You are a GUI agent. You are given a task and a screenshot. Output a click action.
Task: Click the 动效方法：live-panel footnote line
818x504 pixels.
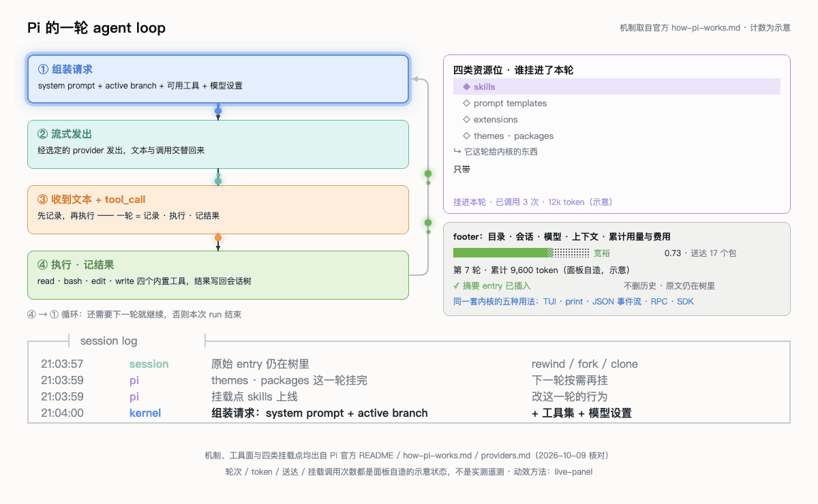(x=409, y=471)
